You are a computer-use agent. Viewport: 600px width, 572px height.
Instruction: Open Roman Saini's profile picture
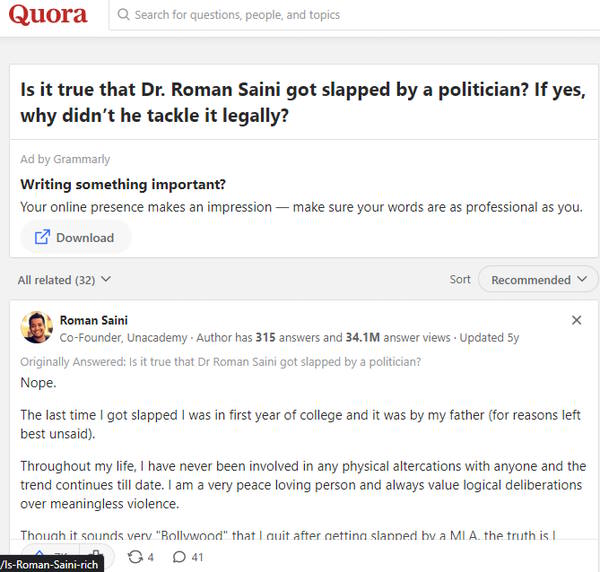point(36,328)
